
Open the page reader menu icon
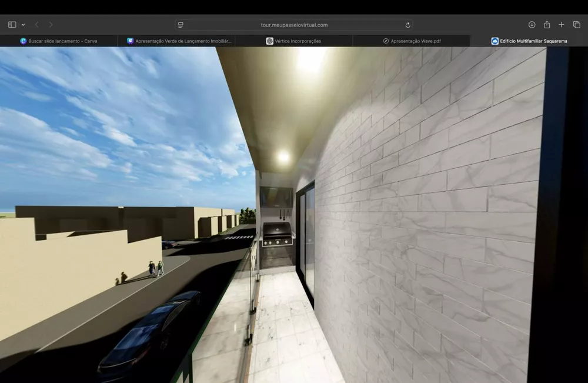pos(181,25)
